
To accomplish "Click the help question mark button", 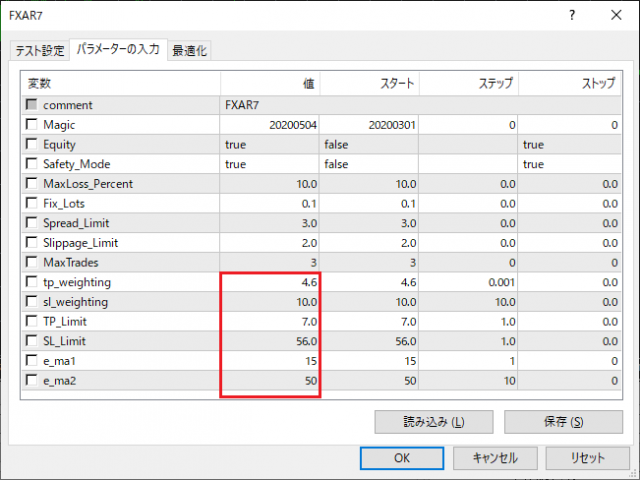I will coord(572,16).
